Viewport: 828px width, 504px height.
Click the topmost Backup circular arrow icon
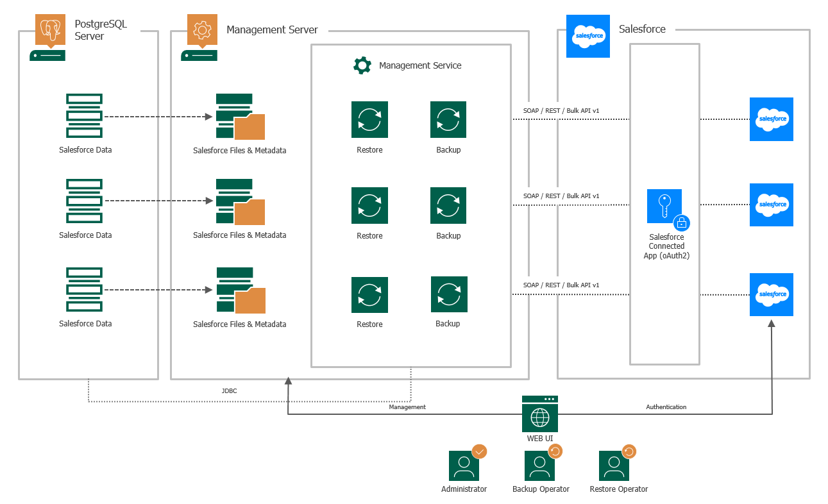click(x=448, y=119)
